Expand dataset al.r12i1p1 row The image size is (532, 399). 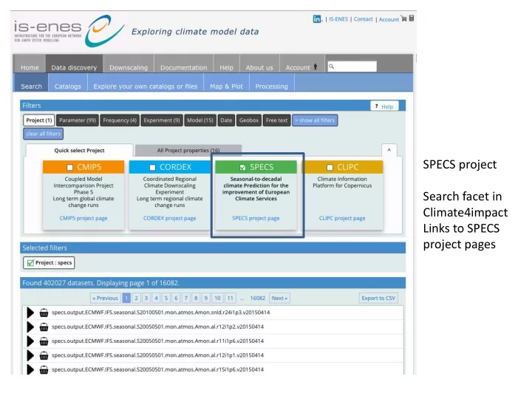tap(30, 355)
